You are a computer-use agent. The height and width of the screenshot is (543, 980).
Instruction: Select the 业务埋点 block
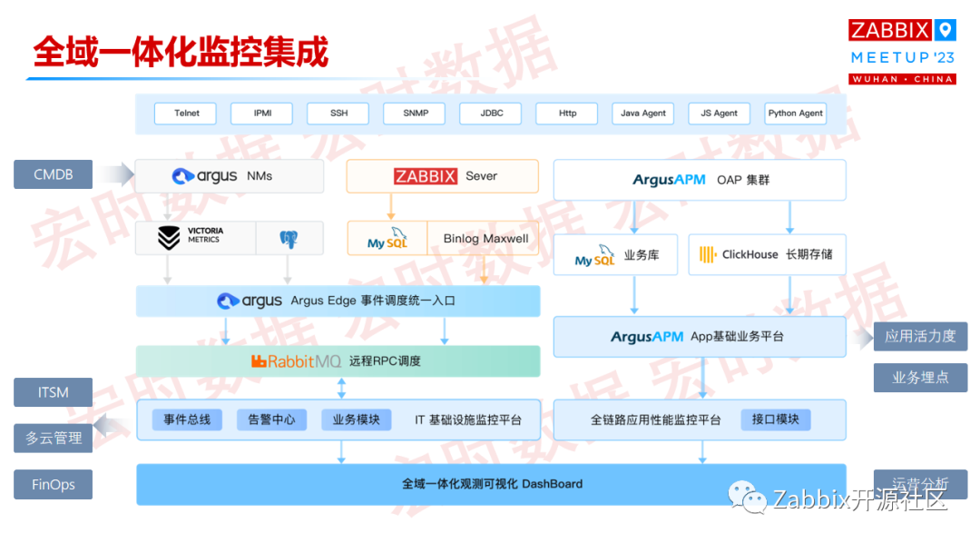click(920, 377)
